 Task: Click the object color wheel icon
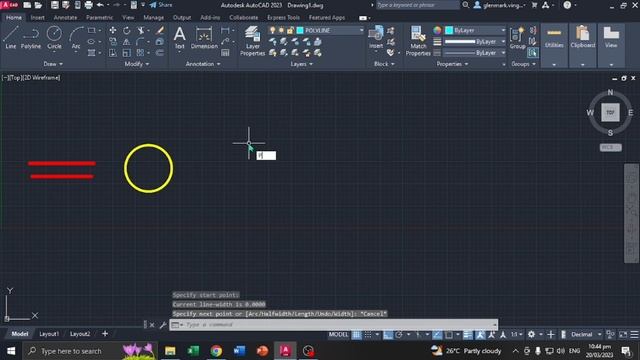(x=437, y=30)
